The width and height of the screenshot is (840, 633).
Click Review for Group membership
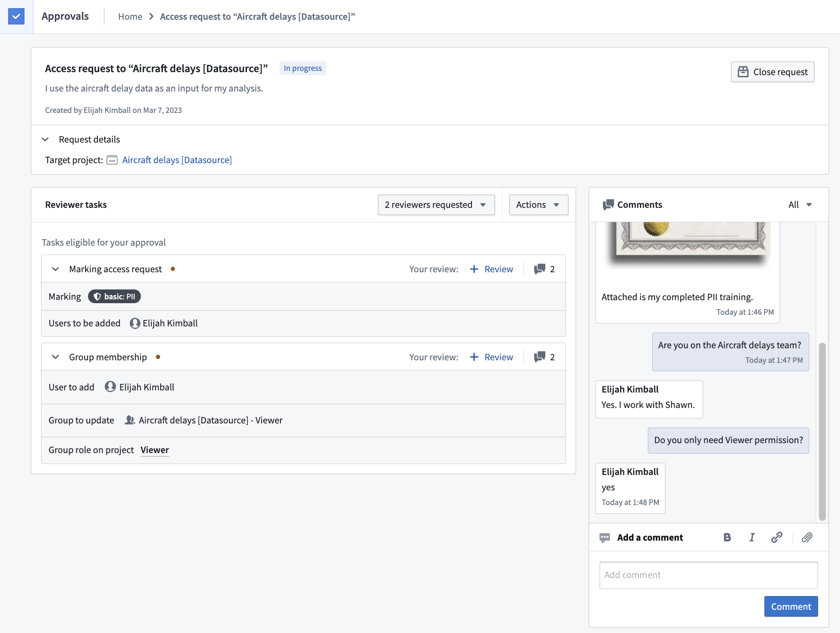tap(492, 357)
